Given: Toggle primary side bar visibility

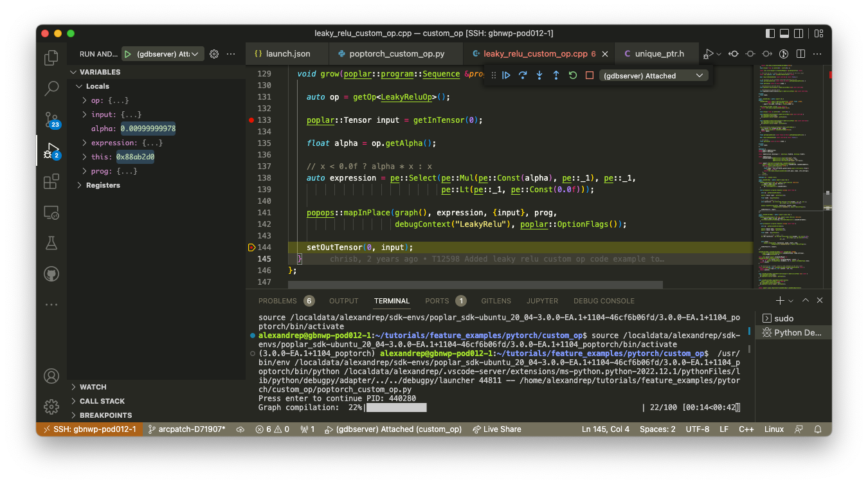Looking at the screenshot, I should (770, 33).
